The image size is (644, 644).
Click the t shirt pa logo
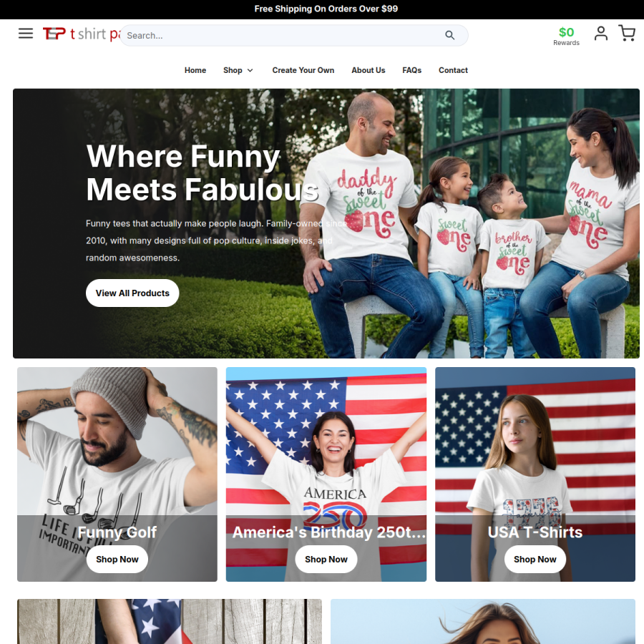click(82, 34)
